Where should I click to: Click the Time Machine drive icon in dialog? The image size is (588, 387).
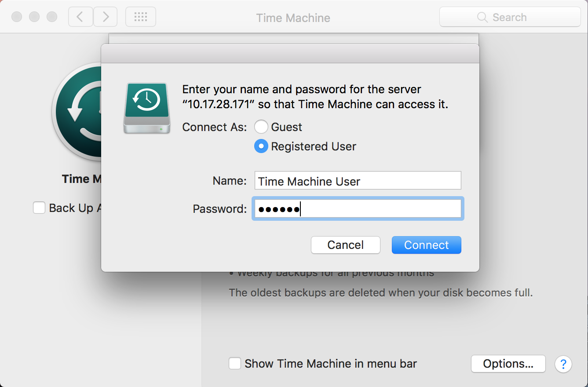pos(147,108)
